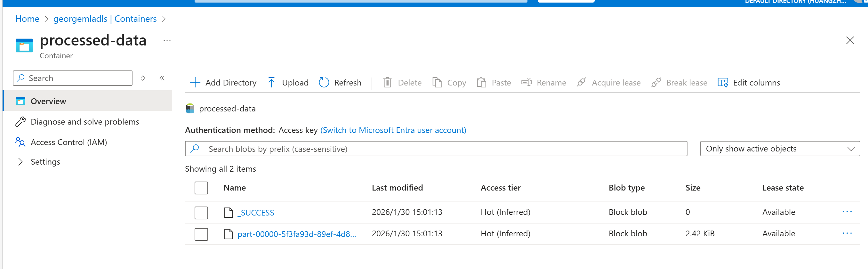Switch to Microsoft Entra user account
The image size is (868, 269).
click(393, 130)
